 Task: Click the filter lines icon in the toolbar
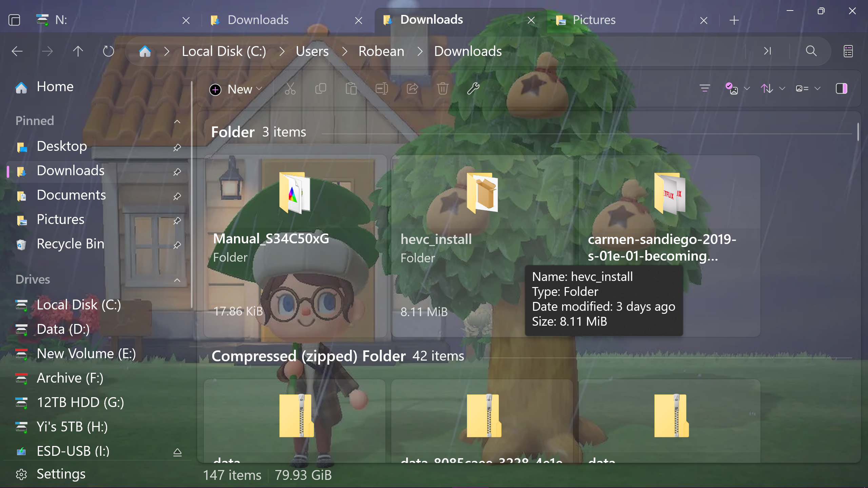click(705, 89)
